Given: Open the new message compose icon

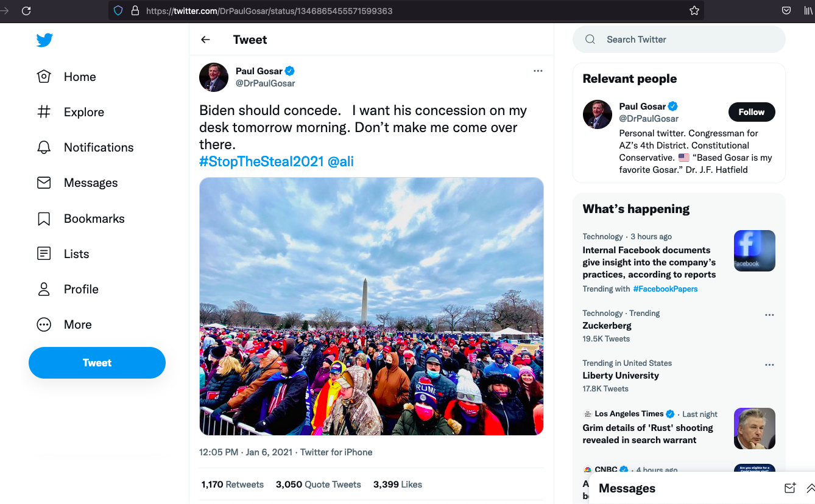Looking at the screenshot, I should pyautogui.click(x=790, y=488).
